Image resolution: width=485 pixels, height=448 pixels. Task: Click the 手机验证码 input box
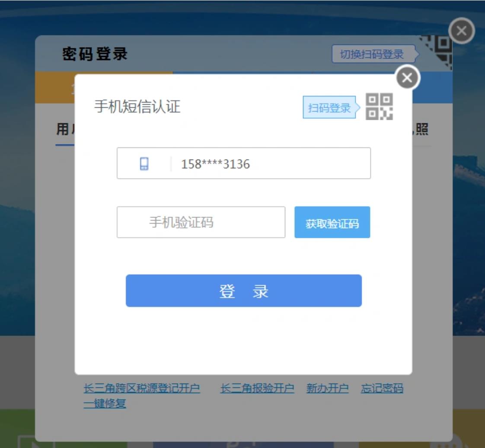[x=201, y=222]
